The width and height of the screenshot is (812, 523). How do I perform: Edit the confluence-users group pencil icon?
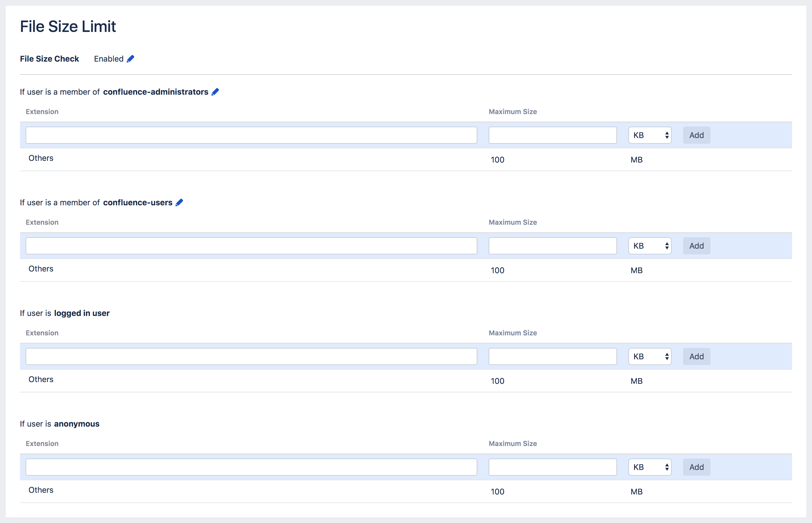(179, 202)
